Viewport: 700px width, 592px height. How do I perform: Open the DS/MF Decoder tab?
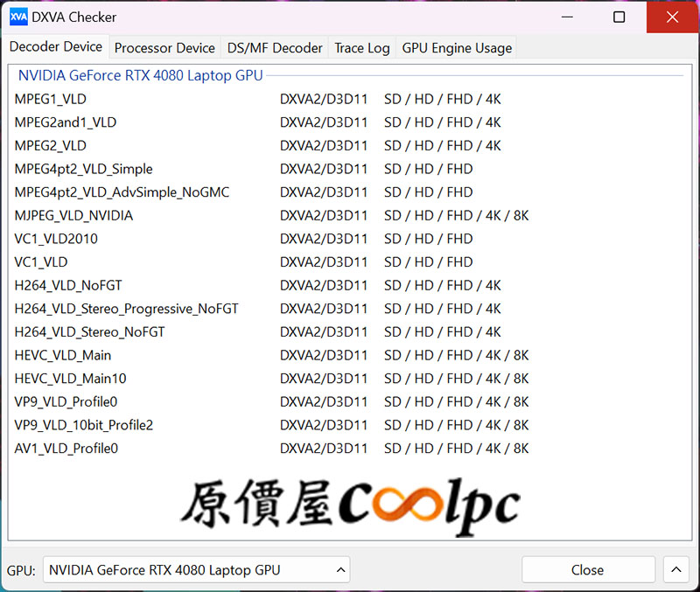275,48
